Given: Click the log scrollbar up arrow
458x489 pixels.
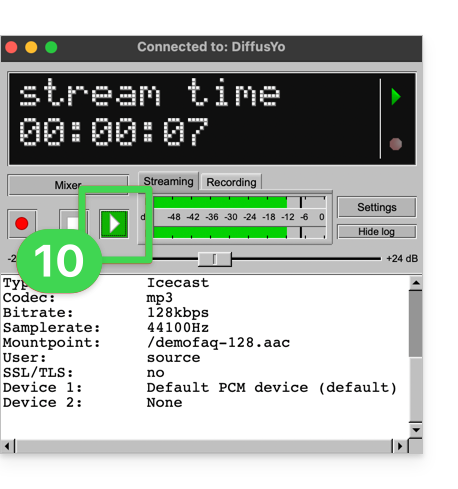Looking at the screenshot, I should click(x=416, y=283).
